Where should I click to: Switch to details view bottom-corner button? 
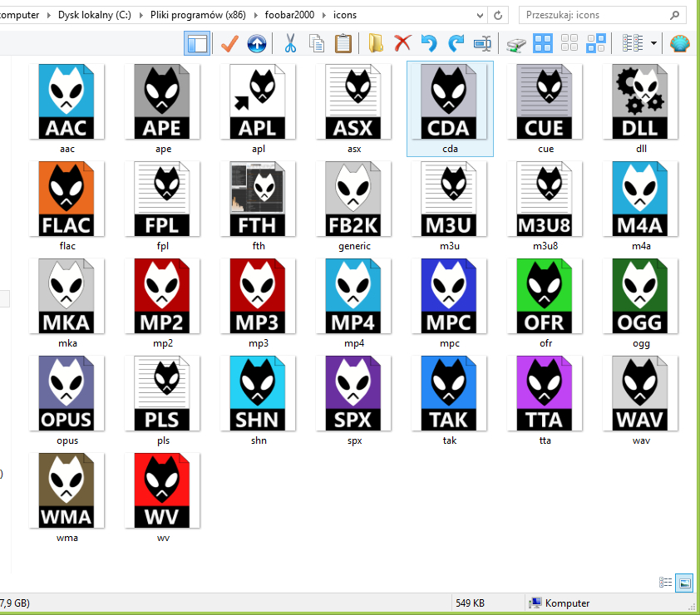click(x=665, y=583)
